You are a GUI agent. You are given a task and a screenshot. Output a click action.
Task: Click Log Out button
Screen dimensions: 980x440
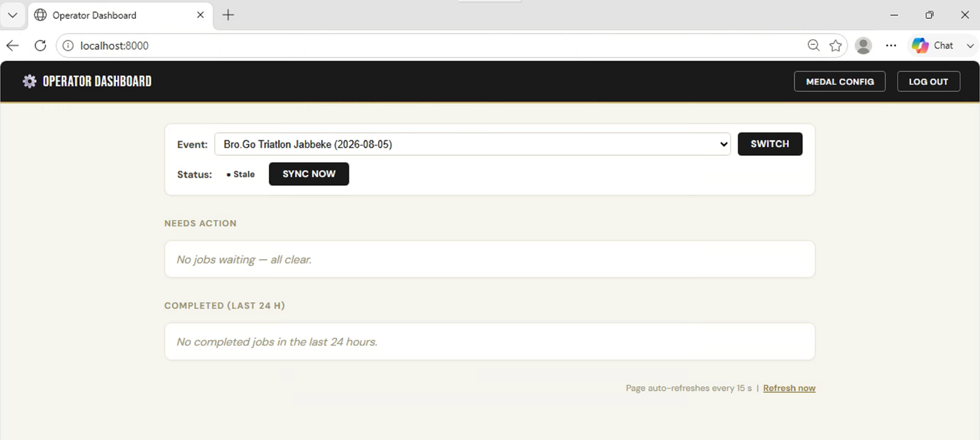coord(929,82)
